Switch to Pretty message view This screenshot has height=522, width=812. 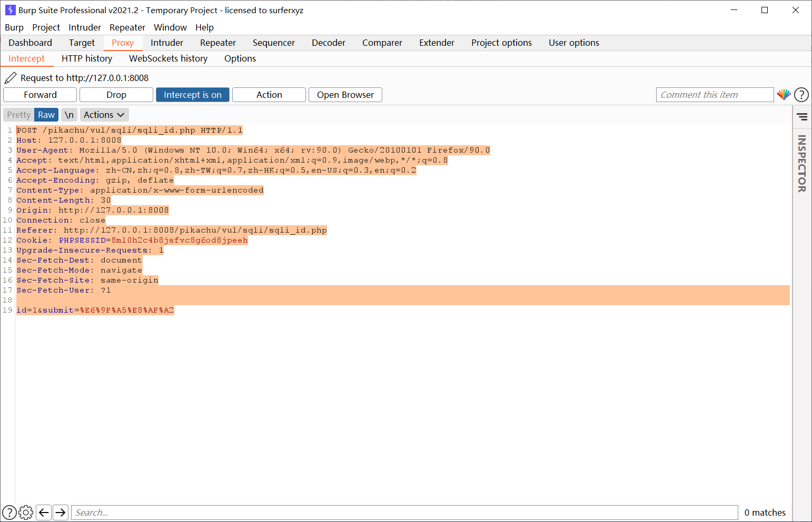[19, 115]
